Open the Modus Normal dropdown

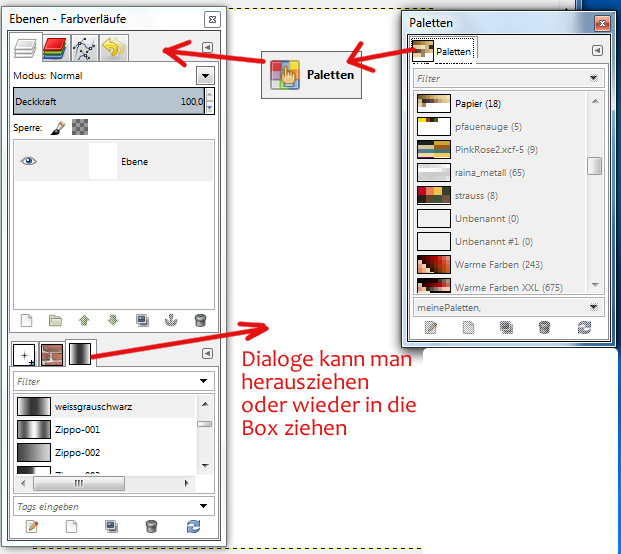click(x=205, y=76)
